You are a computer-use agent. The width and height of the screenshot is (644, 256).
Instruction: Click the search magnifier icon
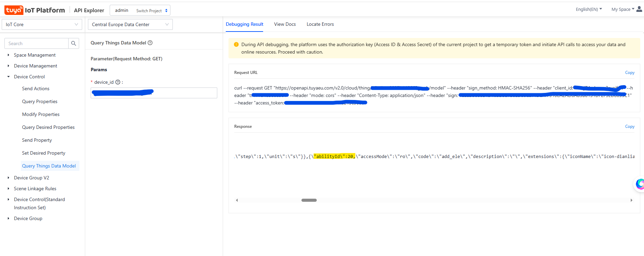73,43
